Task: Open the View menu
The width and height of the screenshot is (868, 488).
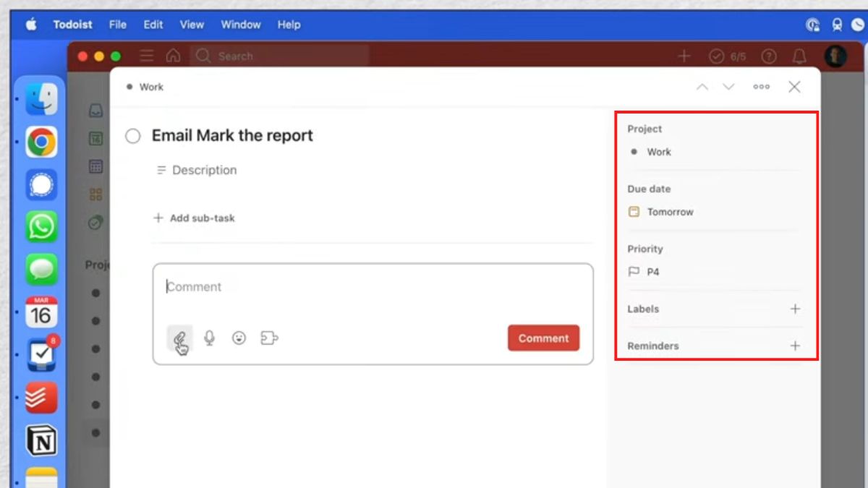Action: coord(192,25)
